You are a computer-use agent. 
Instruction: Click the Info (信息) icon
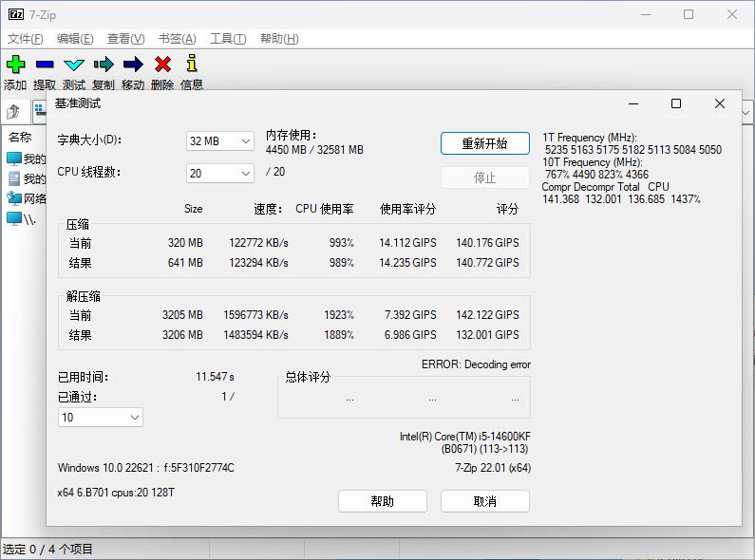(x=192, y=63)
